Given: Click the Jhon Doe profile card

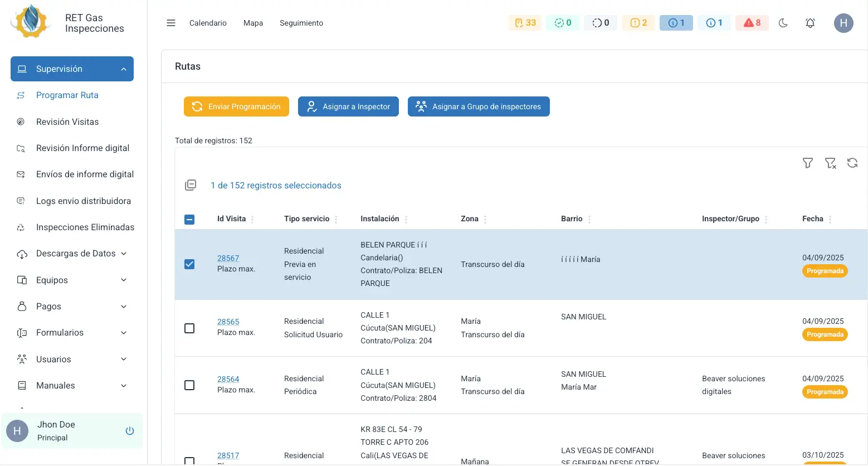Looking at the screenshot, I should pyautogui.click(x=72, y=431).
